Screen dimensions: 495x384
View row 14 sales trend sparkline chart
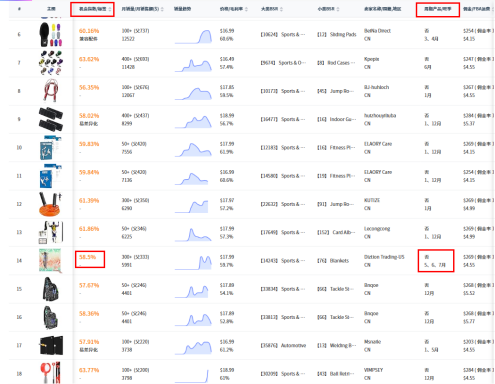(x=193, y=263)
